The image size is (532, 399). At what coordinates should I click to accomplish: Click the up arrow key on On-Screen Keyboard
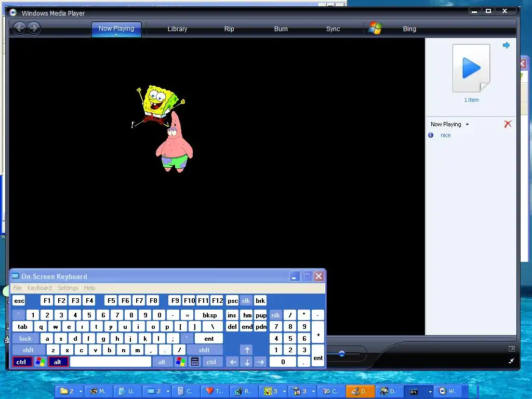(247, 350)
